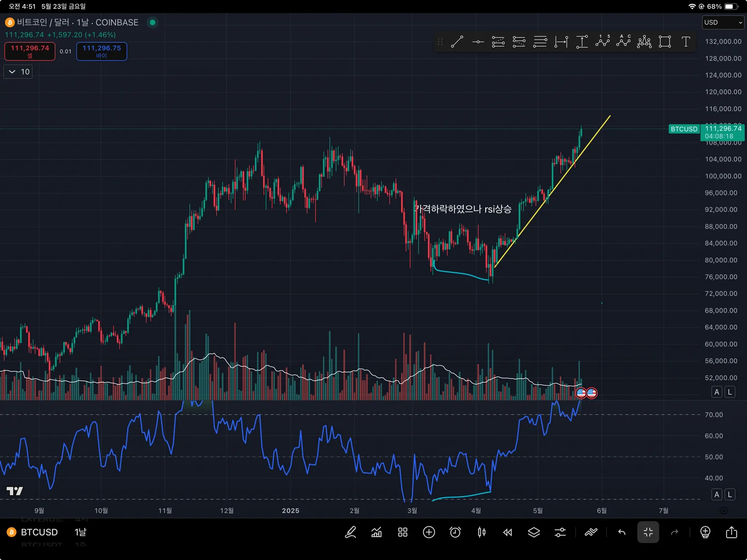Select the text annotation tool
The width and height of the screenshot is (747, 560).
tap(686, 42)
